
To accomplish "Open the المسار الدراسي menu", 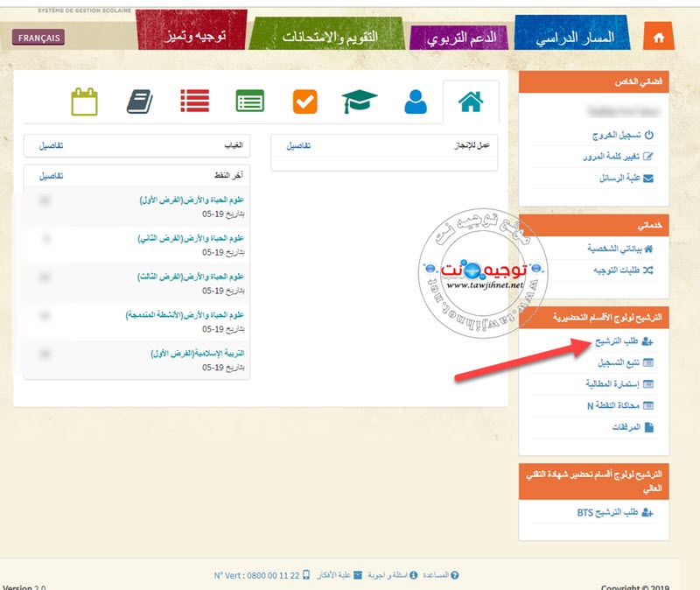I will [x=579, y=37].
